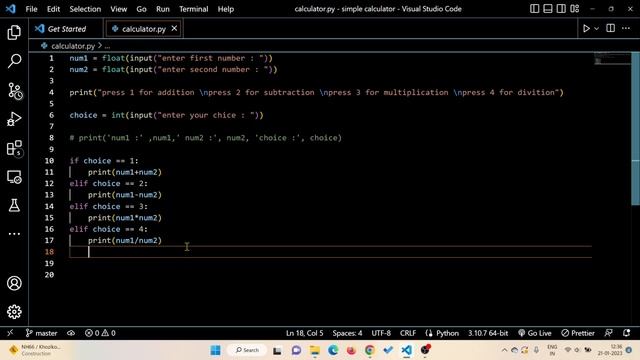Screen dimensions: 640x360
Task: Click the breadcrumb ellipsis after calculator.py
Action: click(107, 46)
